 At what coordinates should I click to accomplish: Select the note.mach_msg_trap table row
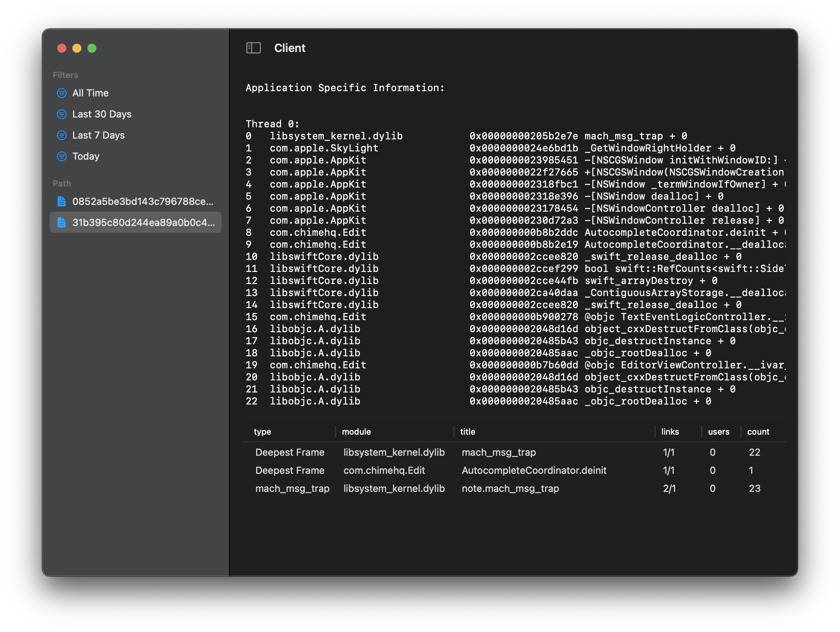pyautogui.click(x=513, y=489)
